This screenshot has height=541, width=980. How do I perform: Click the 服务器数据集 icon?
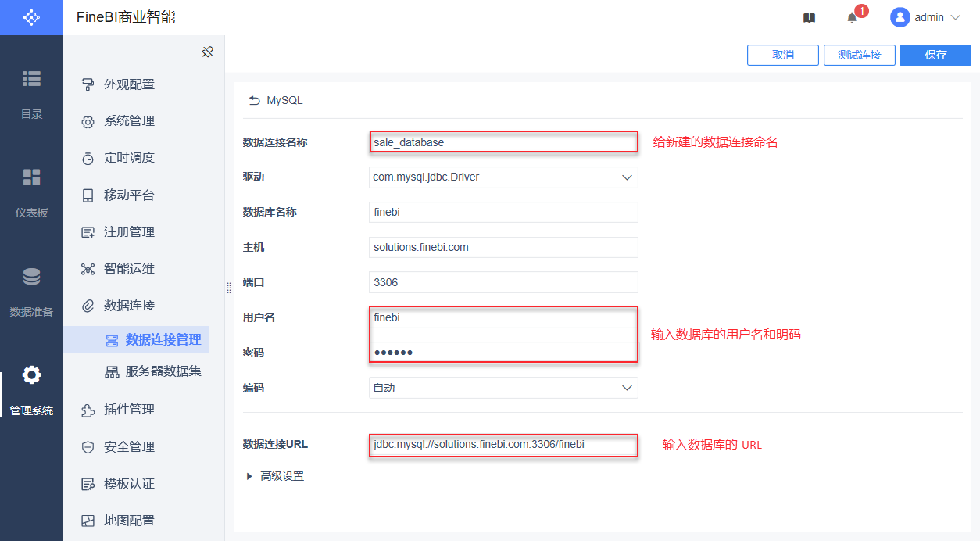112,371
